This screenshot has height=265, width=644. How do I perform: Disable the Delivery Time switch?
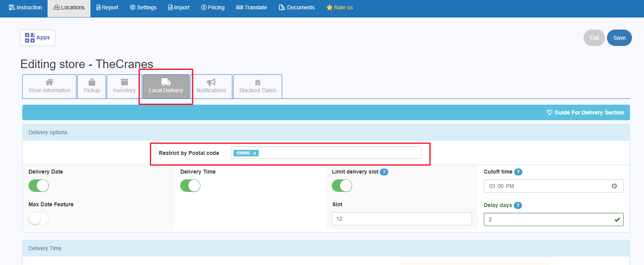190,186
